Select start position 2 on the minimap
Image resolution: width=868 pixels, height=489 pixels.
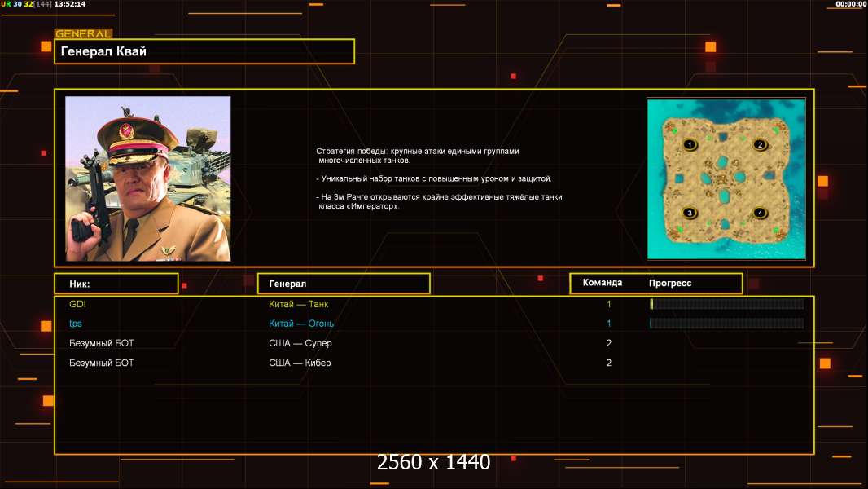pos(760,145)
